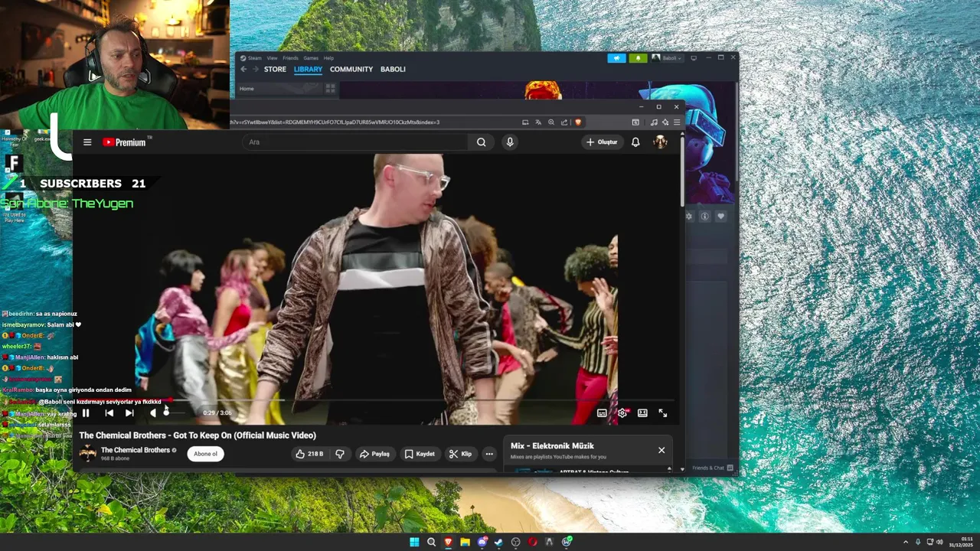This screenshot has width=980, height=551.
Task: Toggle the browser sidebar panel button
Action: [635, 122]
